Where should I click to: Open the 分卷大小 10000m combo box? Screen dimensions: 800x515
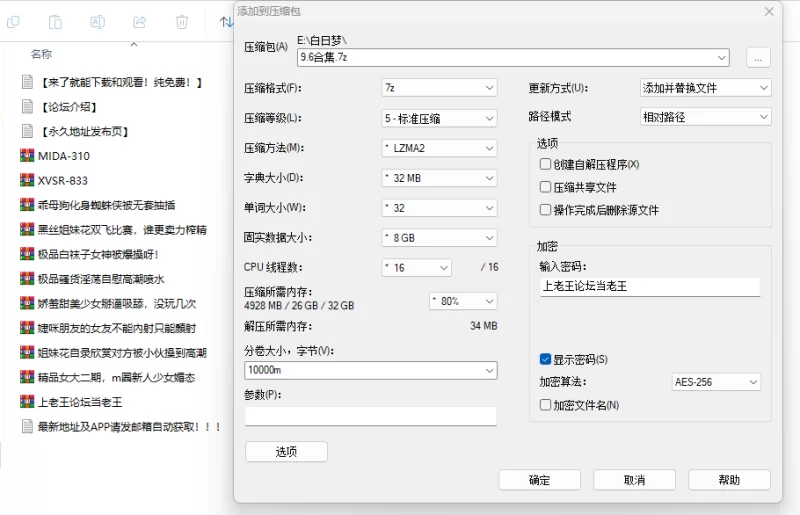(370, 370)
